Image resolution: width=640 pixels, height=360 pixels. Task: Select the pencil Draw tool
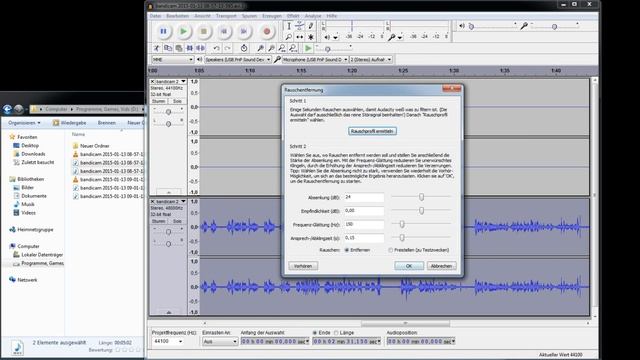pos(311,26)
